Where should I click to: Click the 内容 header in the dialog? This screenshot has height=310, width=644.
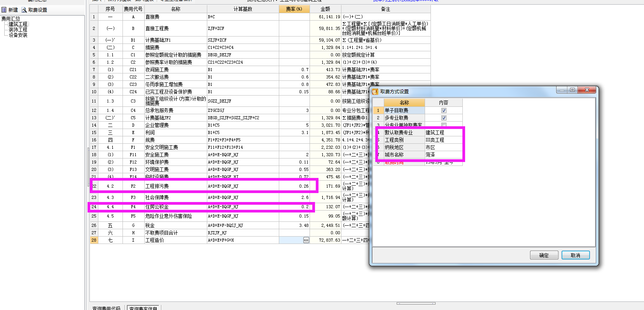(x=444, y=103)
